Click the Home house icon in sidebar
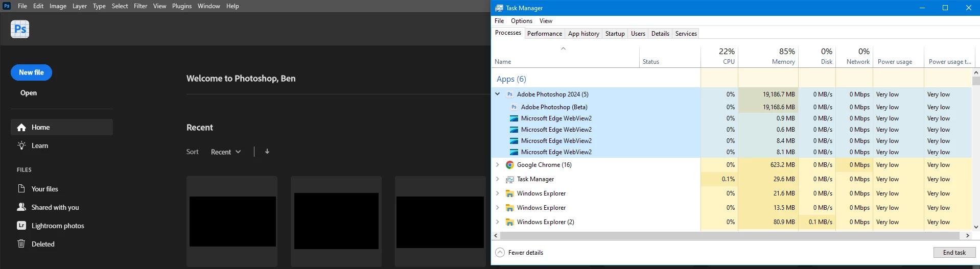Screen dimensions: 980x269 point(21,128)
